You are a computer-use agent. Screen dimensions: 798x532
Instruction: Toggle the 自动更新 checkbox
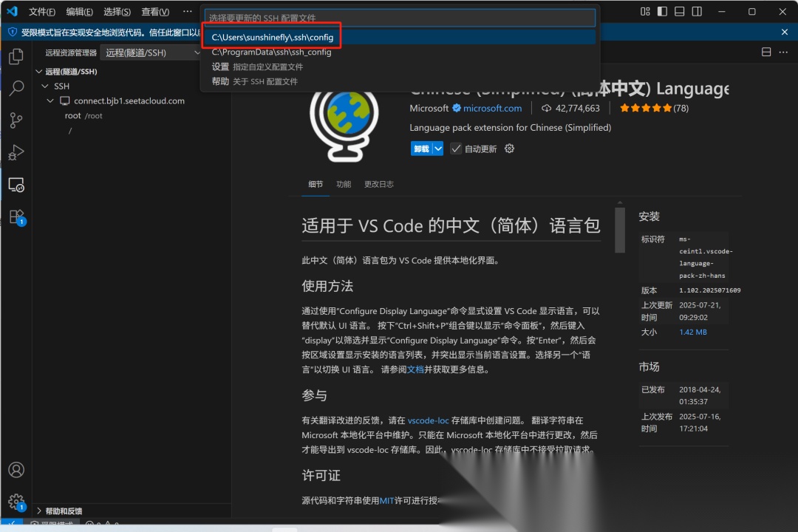point(455,149)
